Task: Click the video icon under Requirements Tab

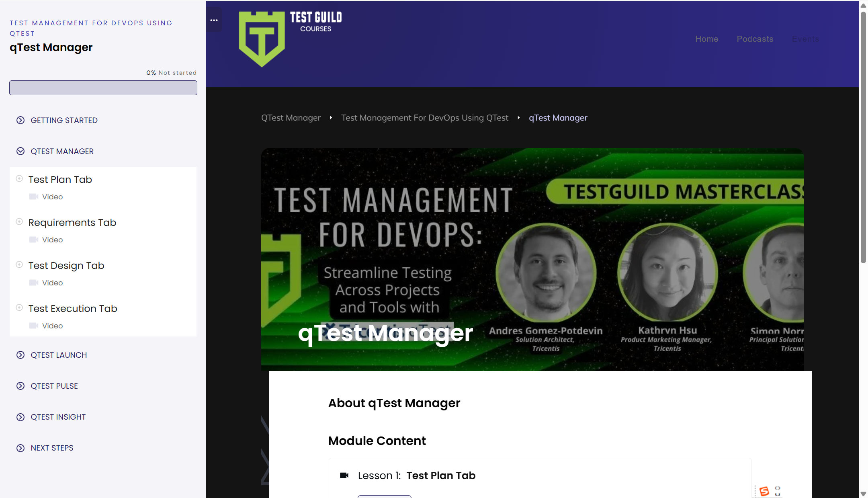Action: [x=34, y=240]
